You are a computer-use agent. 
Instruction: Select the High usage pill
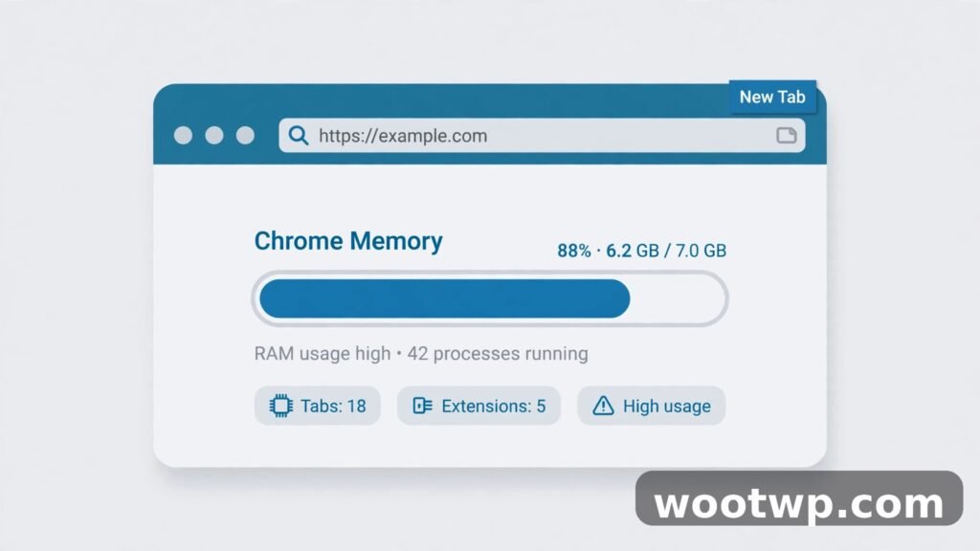(x=651, y=406)
